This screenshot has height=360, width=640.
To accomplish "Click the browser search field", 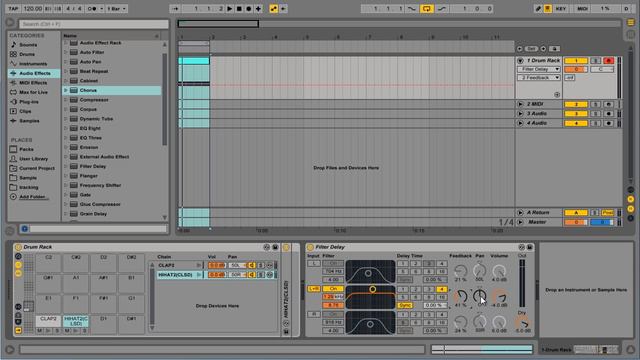I will pyautogui.click(x=94, y=24).
